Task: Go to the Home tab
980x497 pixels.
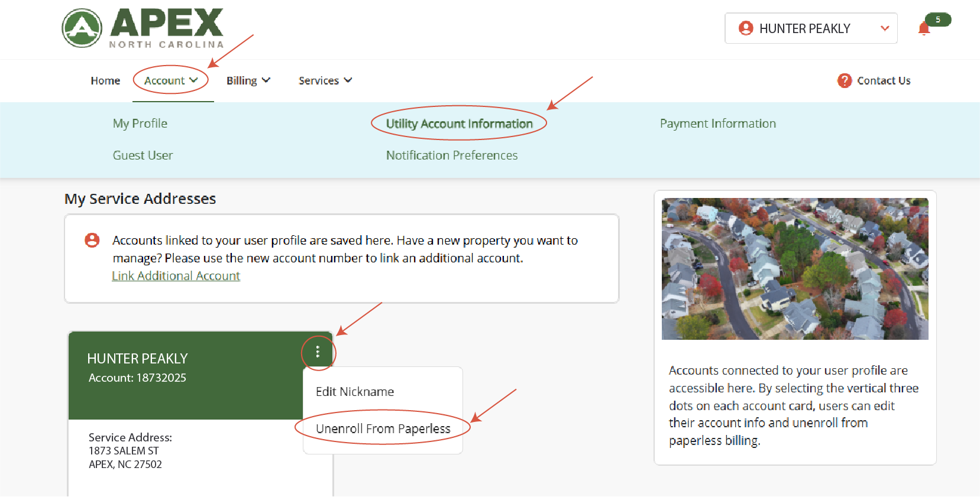Action: click(105, 80)
